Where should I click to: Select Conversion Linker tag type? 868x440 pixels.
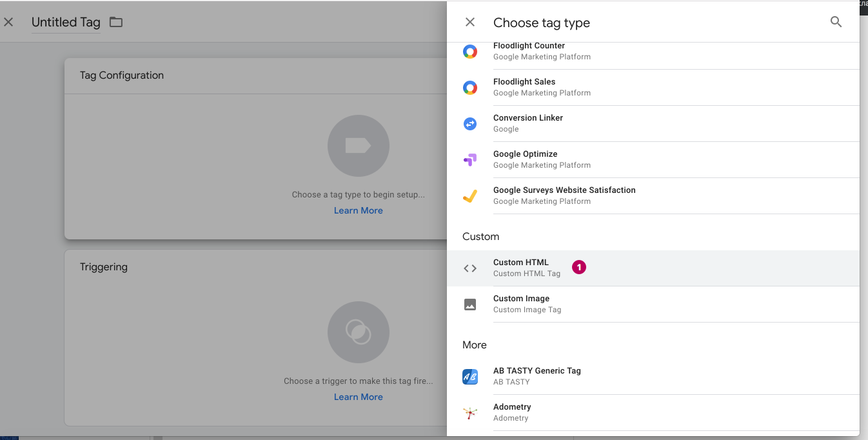[x=653, y=124]
